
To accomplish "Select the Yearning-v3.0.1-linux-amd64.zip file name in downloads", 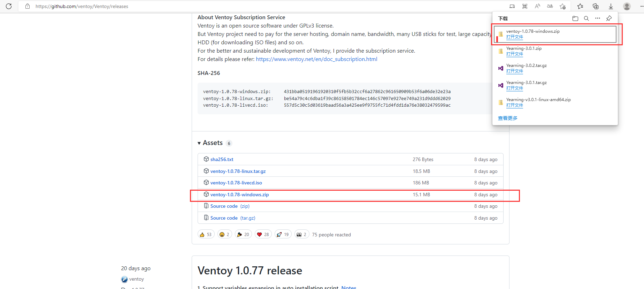I will [538, 100].
